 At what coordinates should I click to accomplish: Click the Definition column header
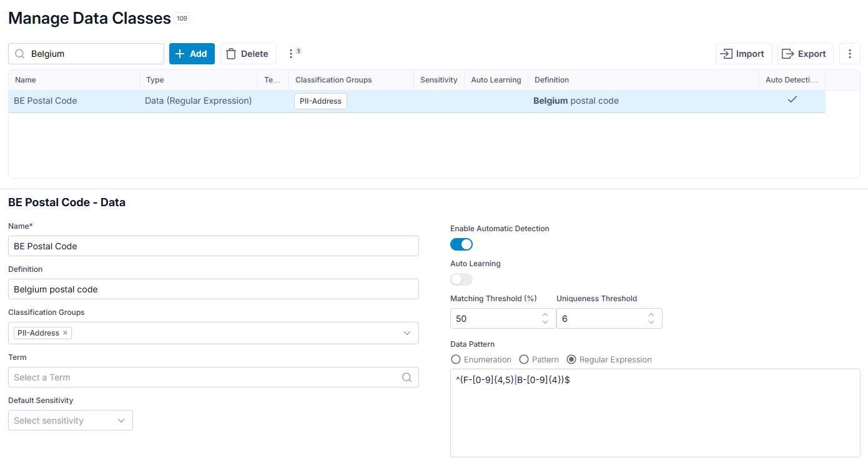pos(643,80)
